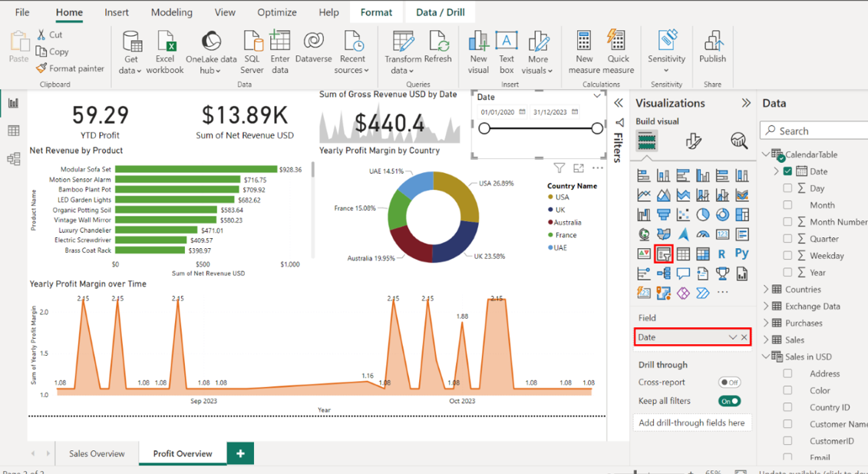Switch to Sales Overview page tab
The height and width of the screenshot is (474, 868).
coord(97,453)
